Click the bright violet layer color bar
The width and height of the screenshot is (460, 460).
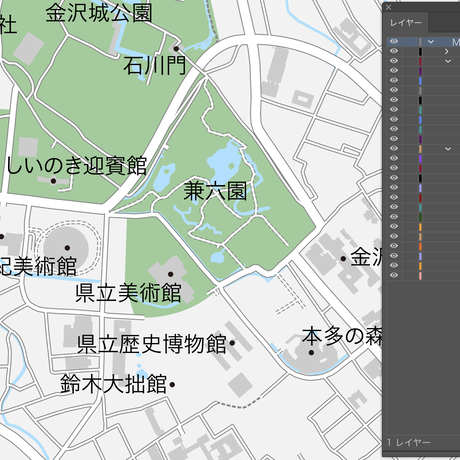coord(420,158)
